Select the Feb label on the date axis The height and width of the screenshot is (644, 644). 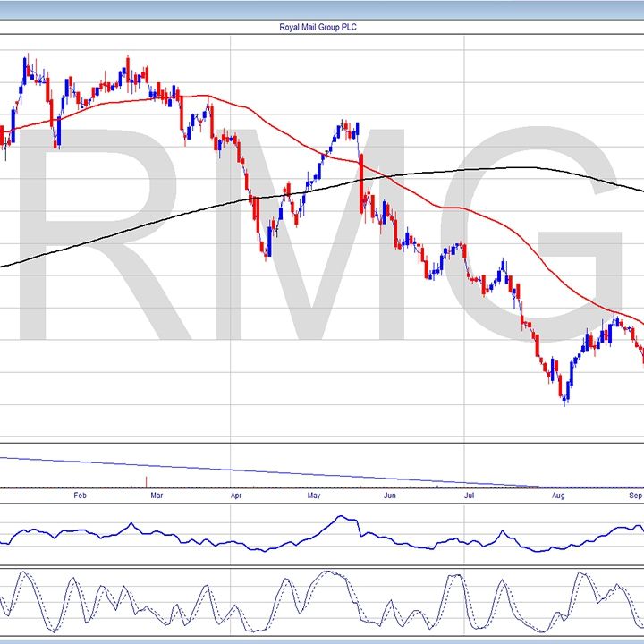[80, 495]
